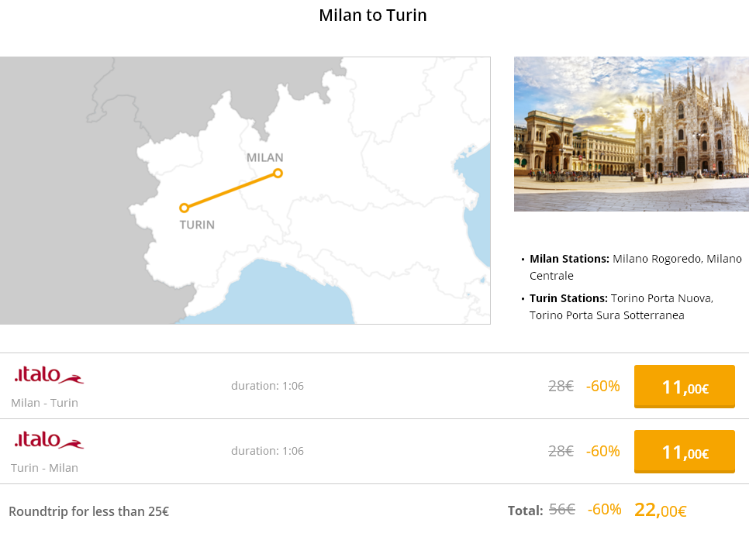This screenshot has height=540, width=756.
Task: Click the total price 22,00€
Action: click(660, 510)
